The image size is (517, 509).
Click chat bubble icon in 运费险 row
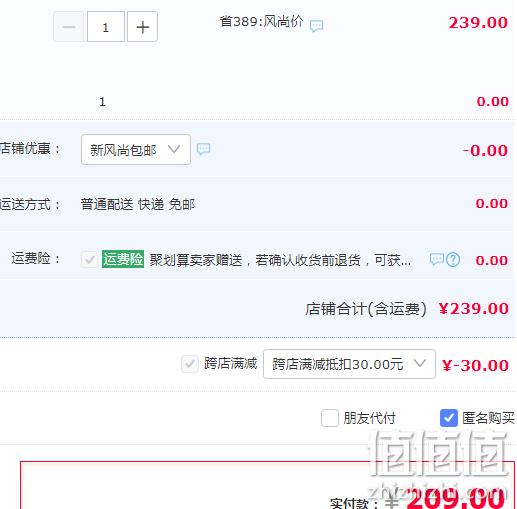tap(436, 259)
